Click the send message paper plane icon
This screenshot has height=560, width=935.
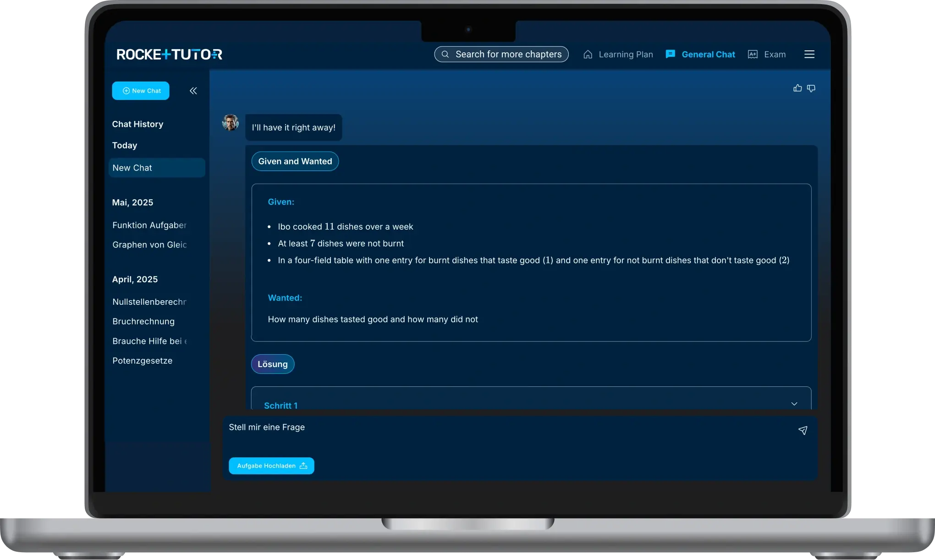[x=803, y=430]
